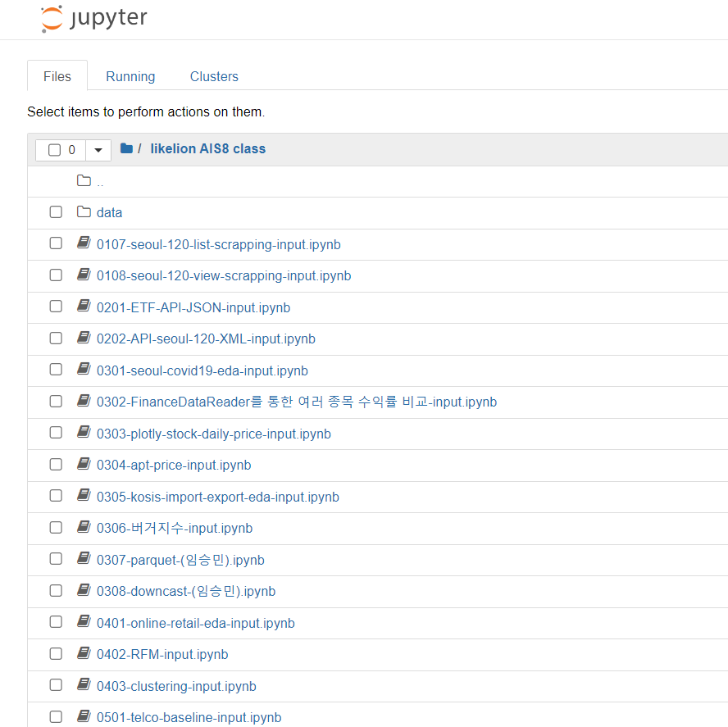Open 0501-telco-baseline-input.ipynb notebook link
This screenshot has height=727, width=728.
[189, 718]
